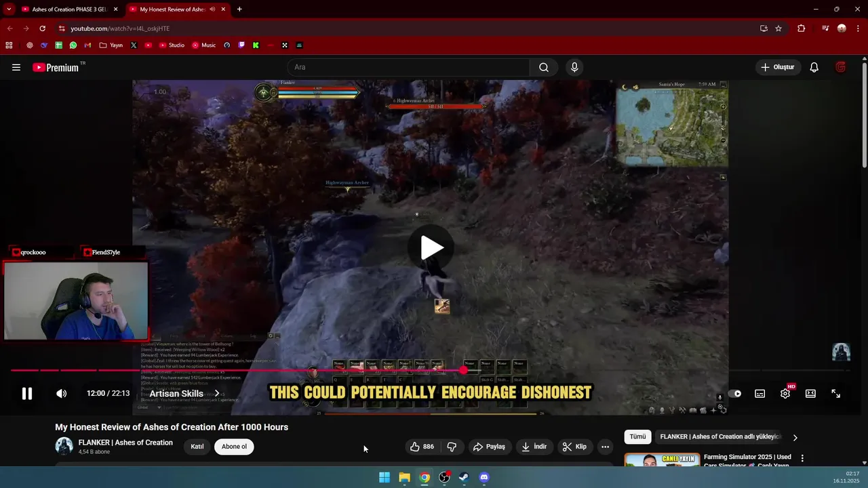Open Kick bookmark icon
Image resolution: width=868 pixels, height=488 pixels.
(256, 45)
